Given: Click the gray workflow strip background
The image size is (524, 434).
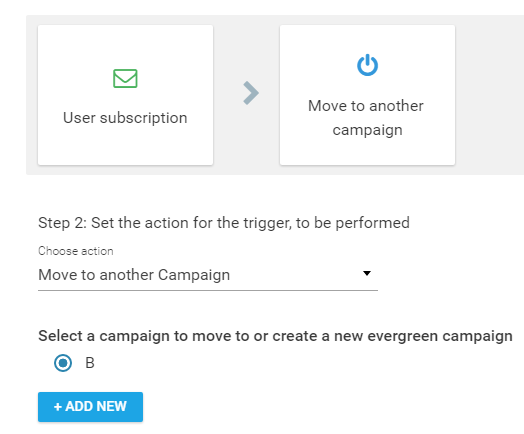Looking at the screenshot, I should coord(488,95).
